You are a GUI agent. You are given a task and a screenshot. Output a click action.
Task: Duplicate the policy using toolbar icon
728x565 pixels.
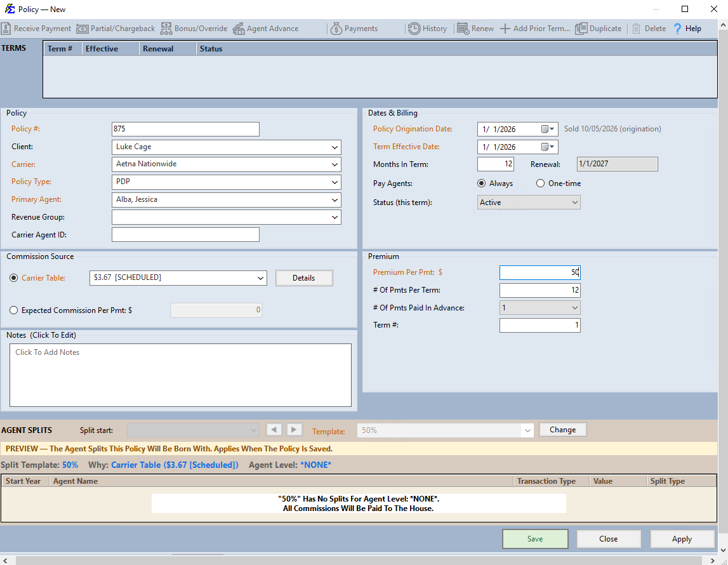click(581, 29)
